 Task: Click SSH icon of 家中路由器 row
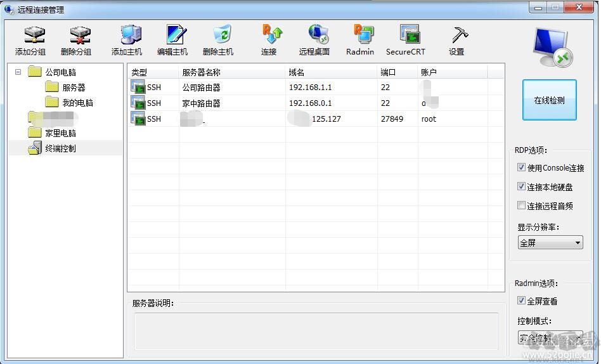coord(138,102)
